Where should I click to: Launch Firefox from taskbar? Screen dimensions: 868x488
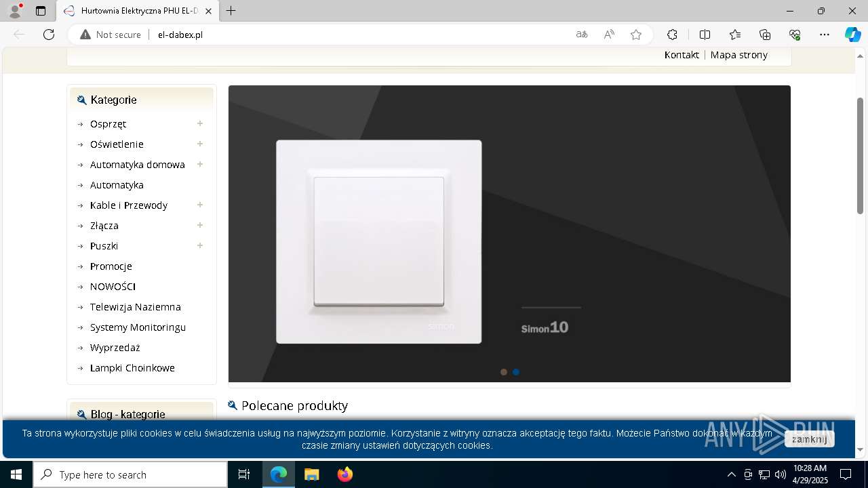345,474
